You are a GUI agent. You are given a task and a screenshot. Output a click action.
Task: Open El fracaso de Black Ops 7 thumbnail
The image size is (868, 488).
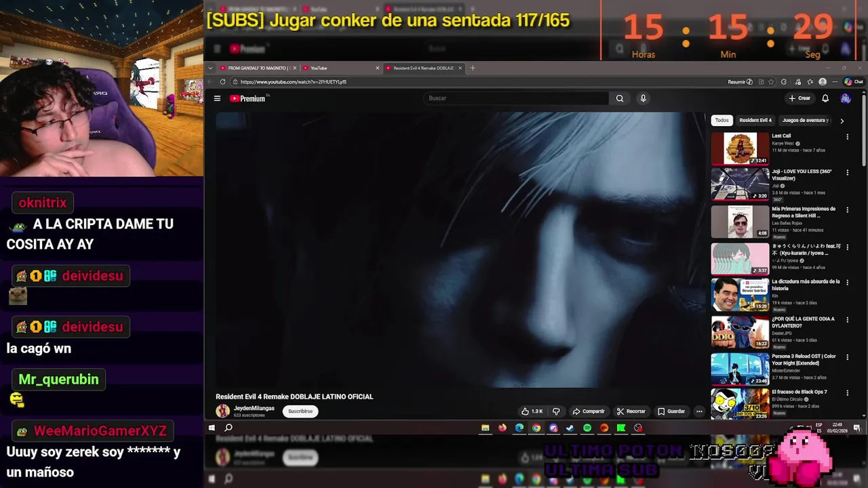click(740, 404)
